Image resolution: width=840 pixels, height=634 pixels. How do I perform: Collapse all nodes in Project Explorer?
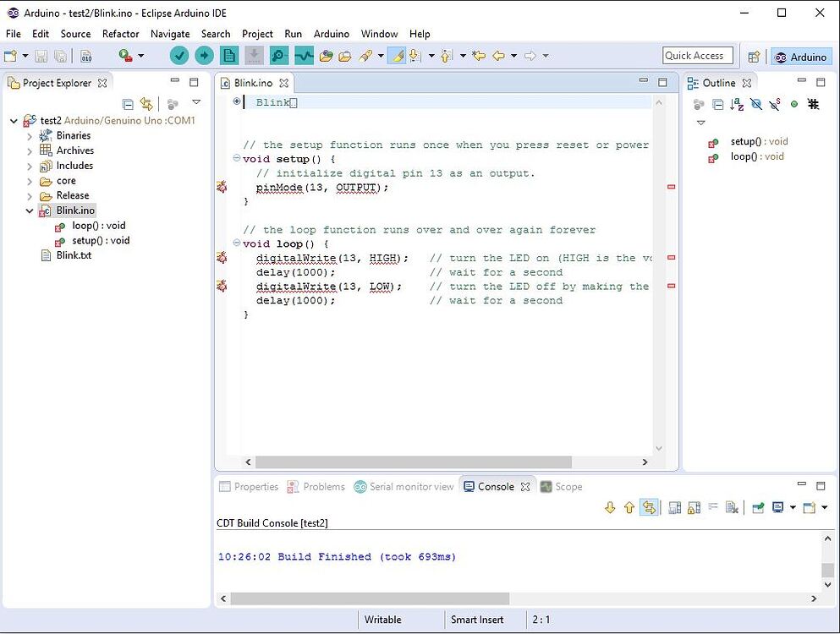pyautogui.click(x=127, y=103)
